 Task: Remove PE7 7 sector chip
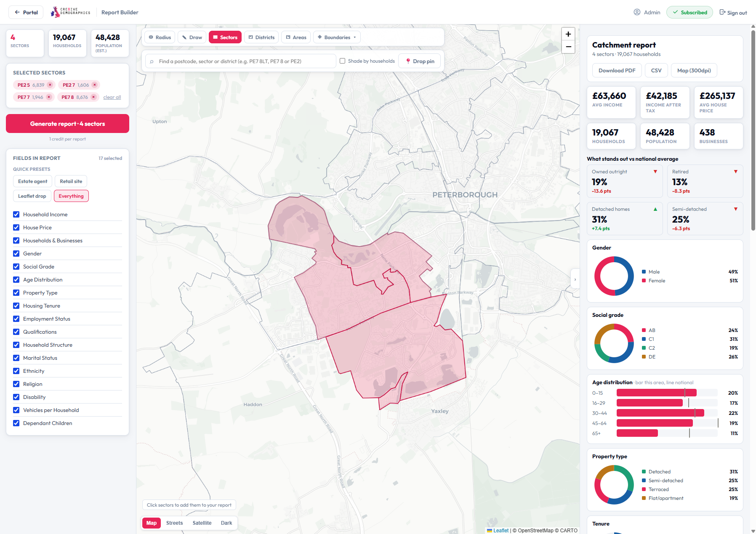pos(49,97)
